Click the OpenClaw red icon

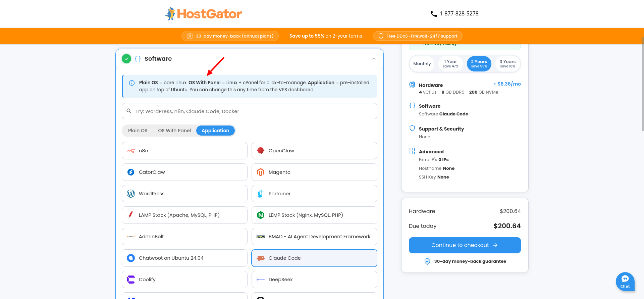coord(261,151)
